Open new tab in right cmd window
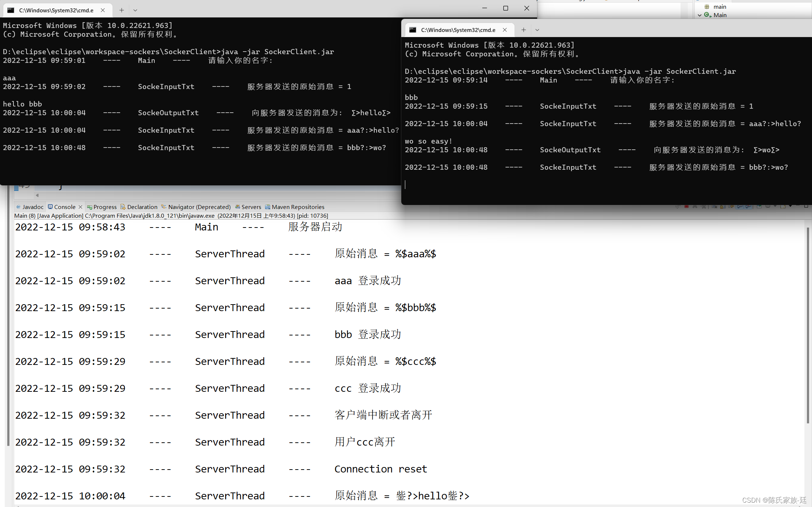The width and height of the screenshot is (812, 507). tap(523, 30)
